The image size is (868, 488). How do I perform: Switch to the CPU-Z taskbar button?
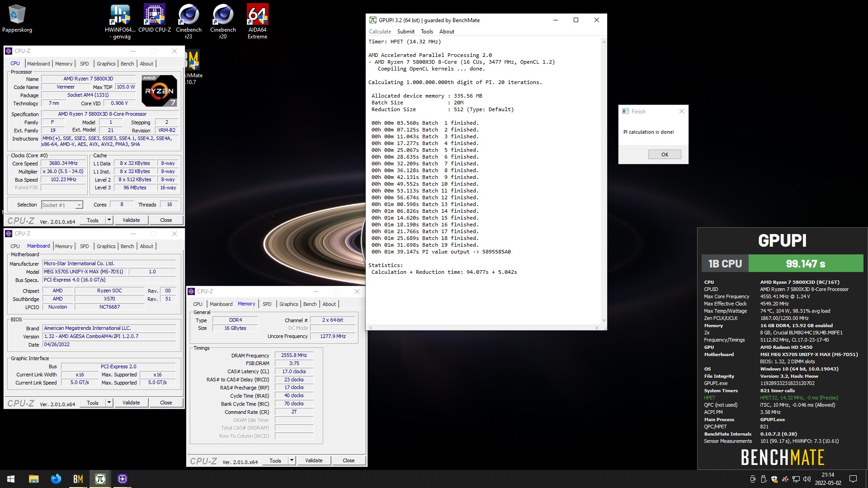(x=122, y=479)
